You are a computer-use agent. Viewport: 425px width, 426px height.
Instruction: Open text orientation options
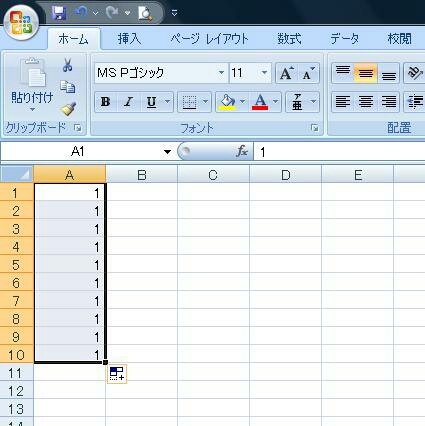click(x=414, y=73)
